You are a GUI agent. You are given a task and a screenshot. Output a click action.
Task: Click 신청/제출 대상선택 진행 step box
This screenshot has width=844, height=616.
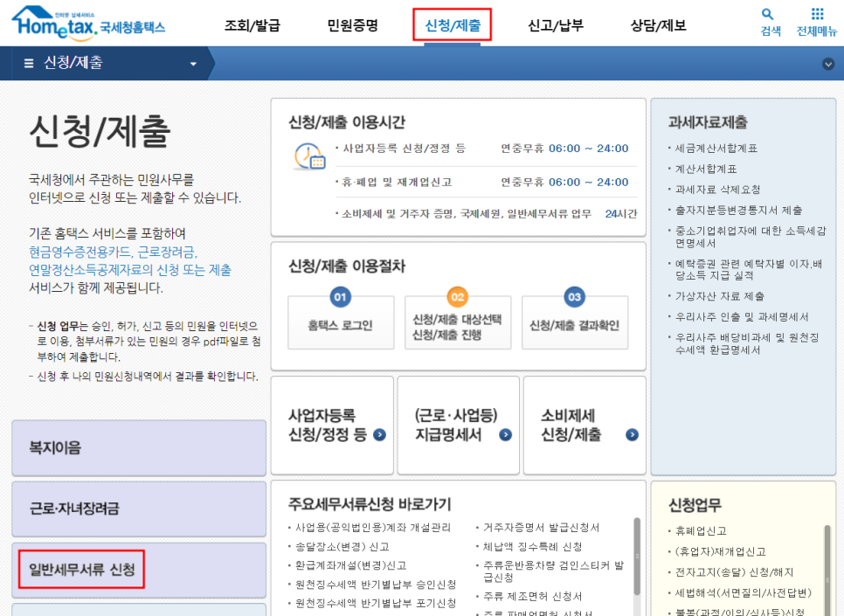pyautogui.click(x=458, y=323)
